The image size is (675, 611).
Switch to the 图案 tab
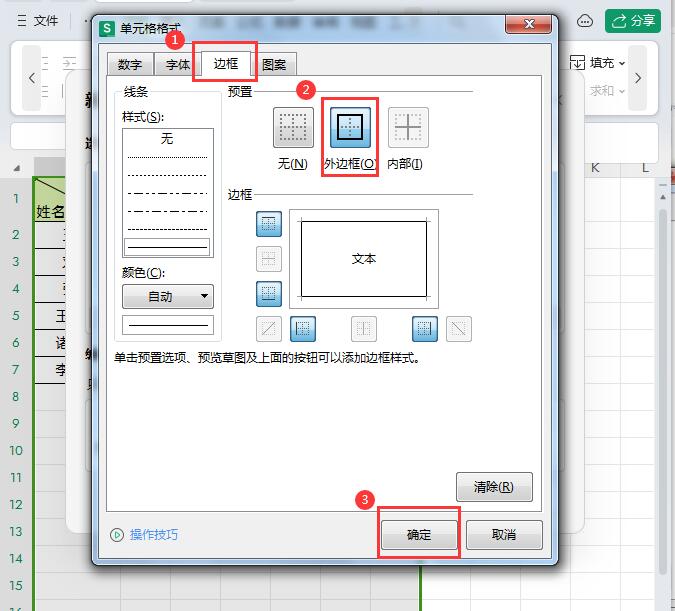[274, 65]
